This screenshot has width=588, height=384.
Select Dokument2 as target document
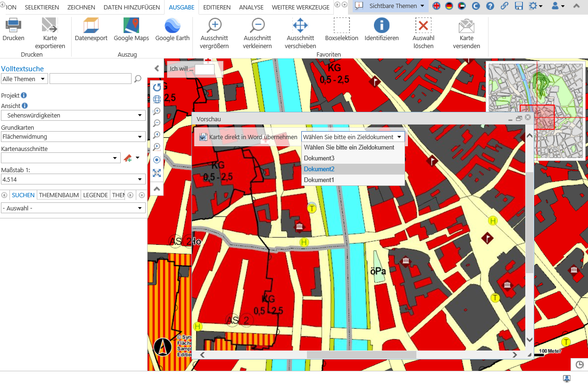319,169
